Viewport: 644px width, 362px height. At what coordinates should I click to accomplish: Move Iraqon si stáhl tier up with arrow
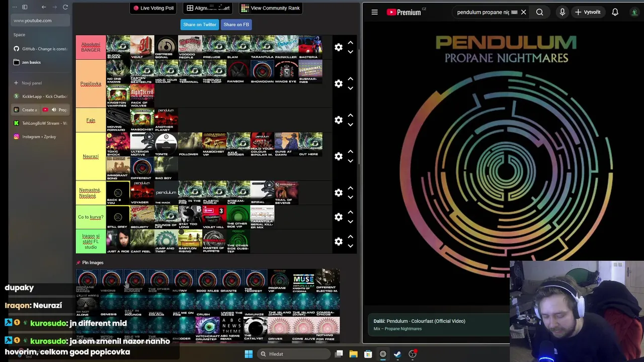click(x=351, y=237)
